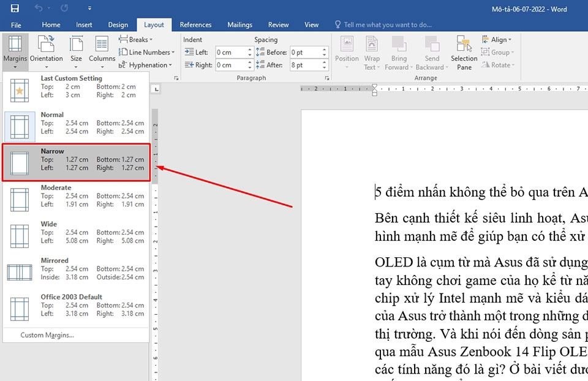Open the Hyphenation dropdown
Viewport: 588px width, 381px height.
click(145, 65)
